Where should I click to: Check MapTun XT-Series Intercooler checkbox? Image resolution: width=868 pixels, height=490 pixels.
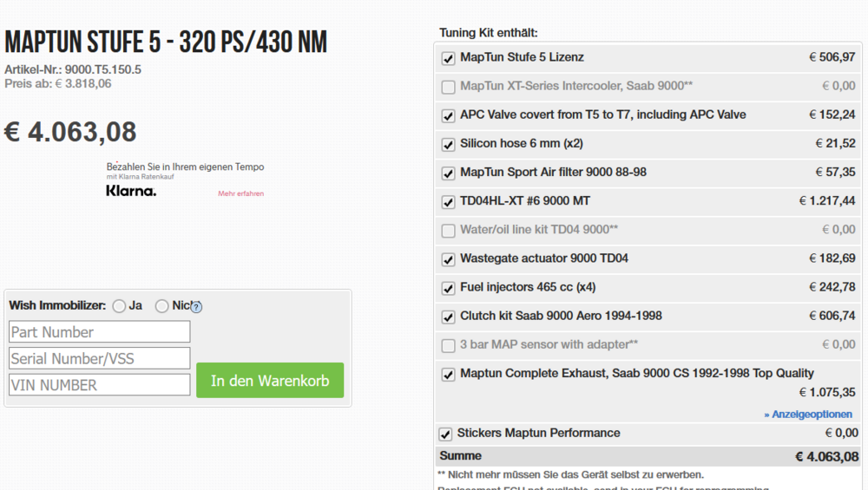449,87
